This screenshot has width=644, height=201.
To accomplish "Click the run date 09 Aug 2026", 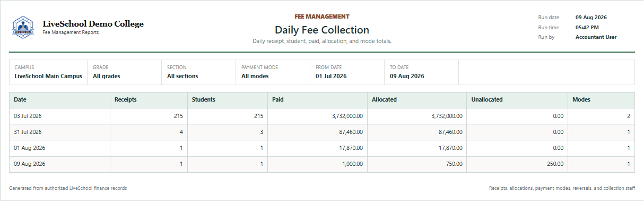I will pos(591,18).
